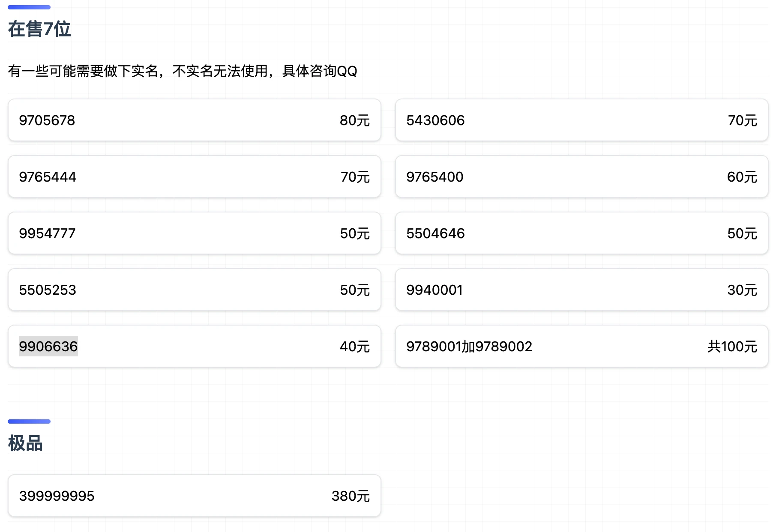Select the 9789001加9789002 bundle card

(x=581, y=347)
